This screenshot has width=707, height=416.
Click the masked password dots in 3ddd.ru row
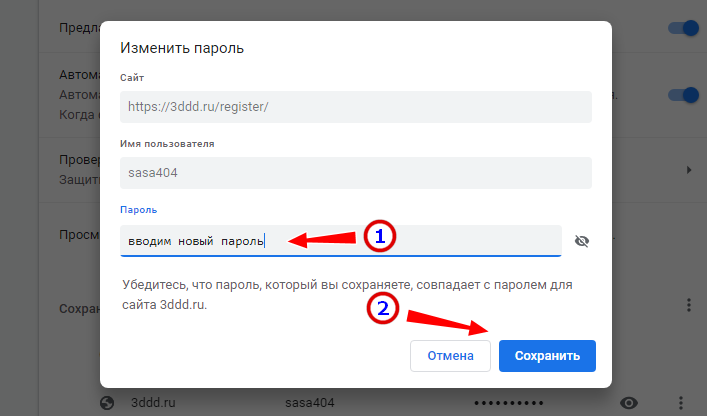[x=509, y=402]
